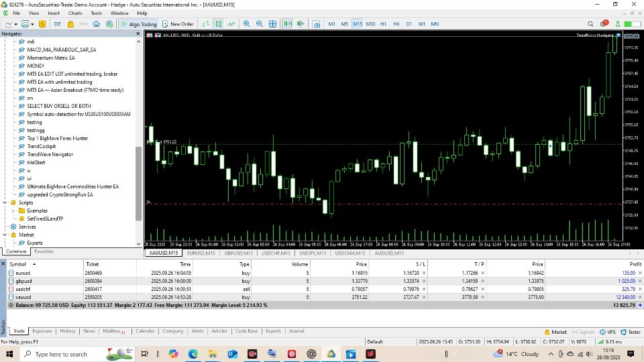Image resolution: width=644 pixels, height=362 pixels.
Task: Tile chart windows with the grid icon
Action: [273, 24]
